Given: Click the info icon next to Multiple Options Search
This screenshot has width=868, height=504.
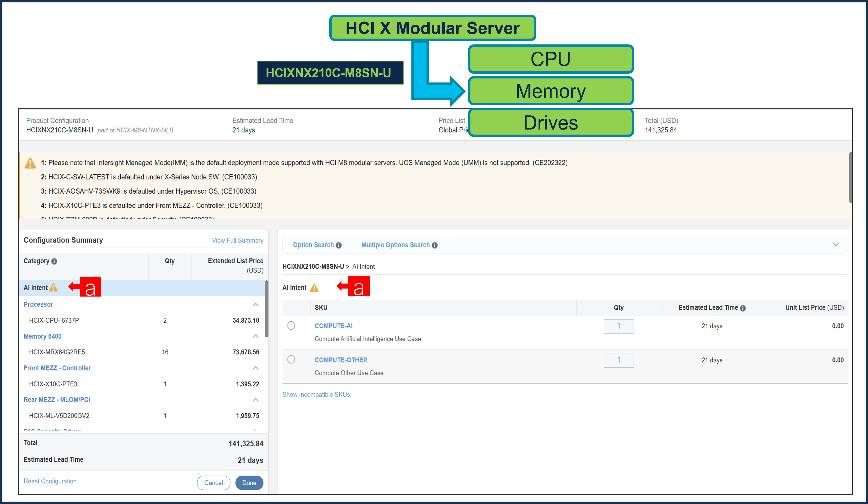Looking at the screenshot, I should click(x=435, y=245).
